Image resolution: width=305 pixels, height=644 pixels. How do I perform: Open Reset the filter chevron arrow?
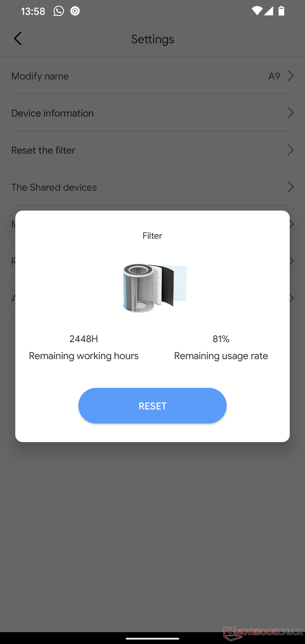291,150
